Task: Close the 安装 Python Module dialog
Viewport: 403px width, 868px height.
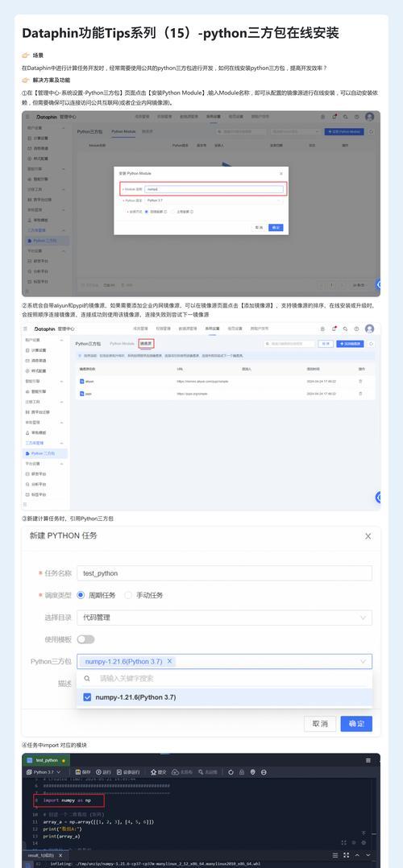Action: point(280,174)
